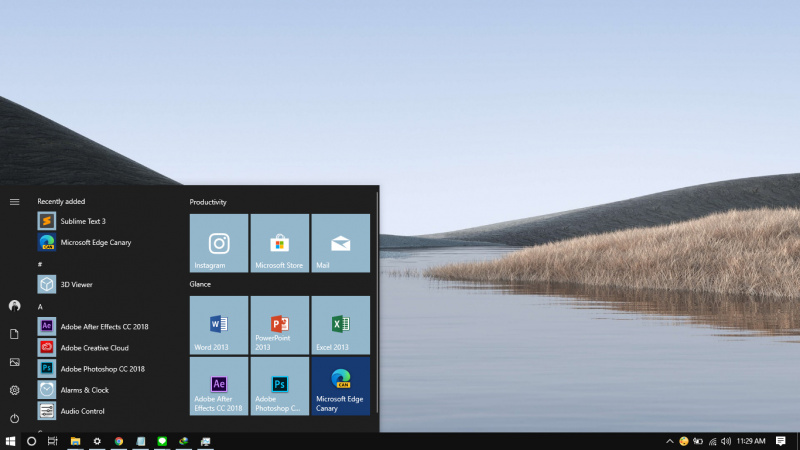Click the 'Recently added' heading
Screen dimensions: 800x450
click(61, 202)
